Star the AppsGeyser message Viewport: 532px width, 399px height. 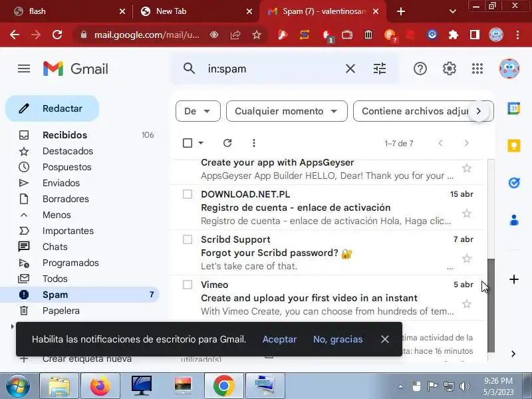(x=467, y=168)
